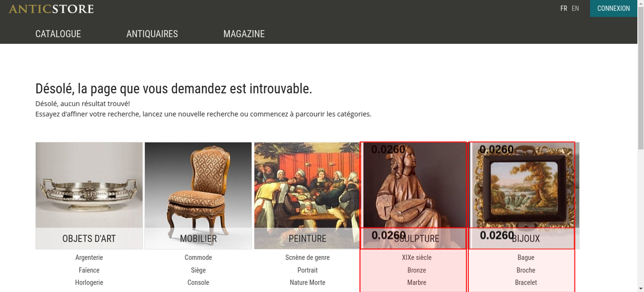Viewport: 644px width, 292px height.
Task: Open the Bague subcategory link
Action: (x=526, y=258)
